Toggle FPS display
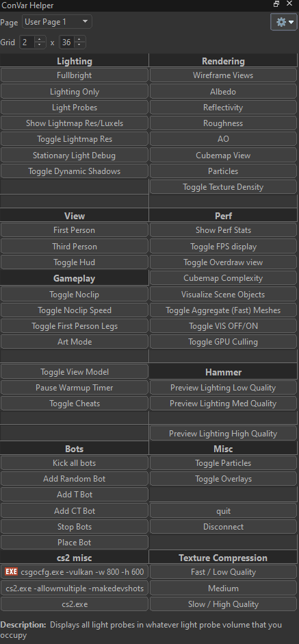The image size is (299, 644). pyautogui.click(x=223, y=247)
